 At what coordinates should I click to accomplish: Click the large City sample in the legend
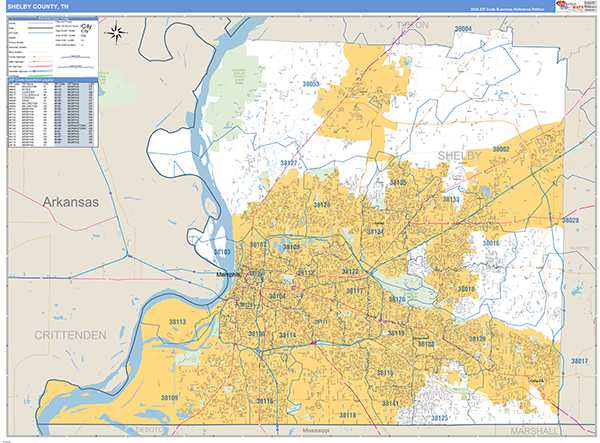pyautogui.click(x=87, y=26)
